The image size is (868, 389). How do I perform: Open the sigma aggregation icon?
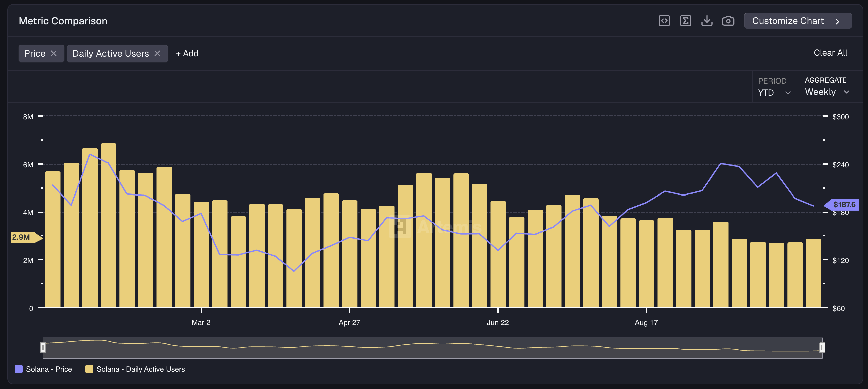click(686, 21)
